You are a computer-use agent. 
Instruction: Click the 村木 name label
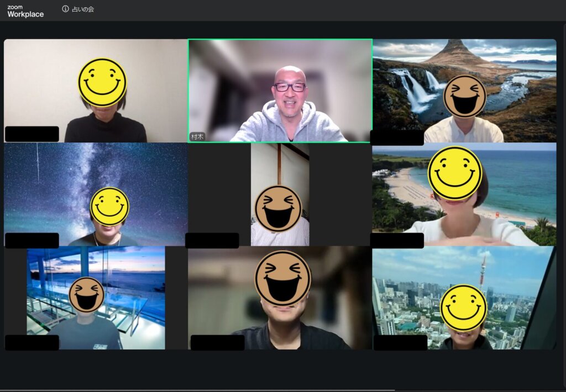[x=197, y=136]
